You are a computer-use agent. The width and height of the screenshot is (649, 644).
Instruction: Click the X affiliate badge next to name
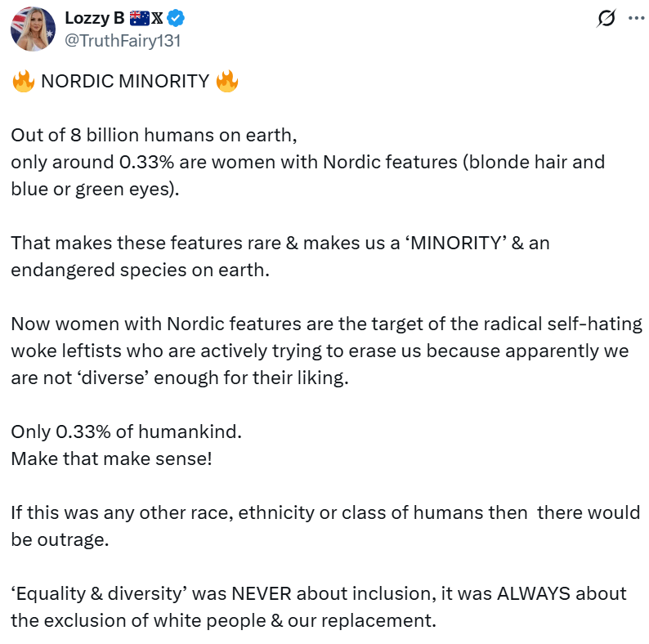pyautogui.click(x=159, y=17)
